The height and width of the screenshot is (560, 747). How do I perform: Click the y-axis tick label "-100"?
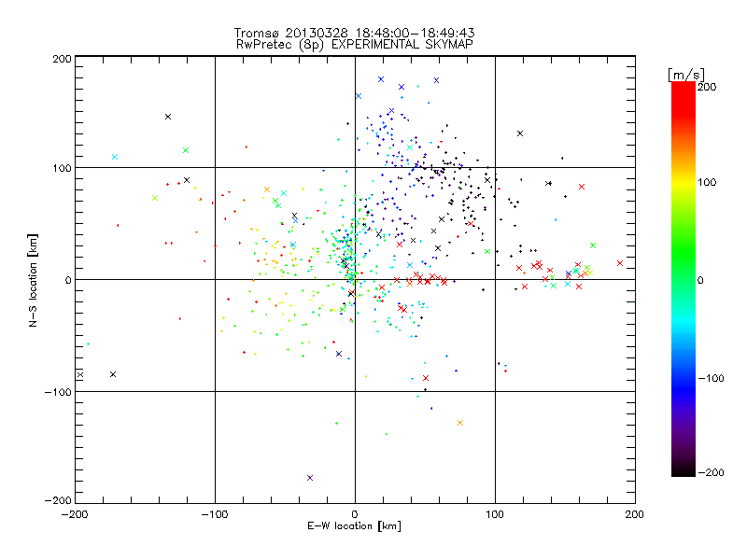58,392
